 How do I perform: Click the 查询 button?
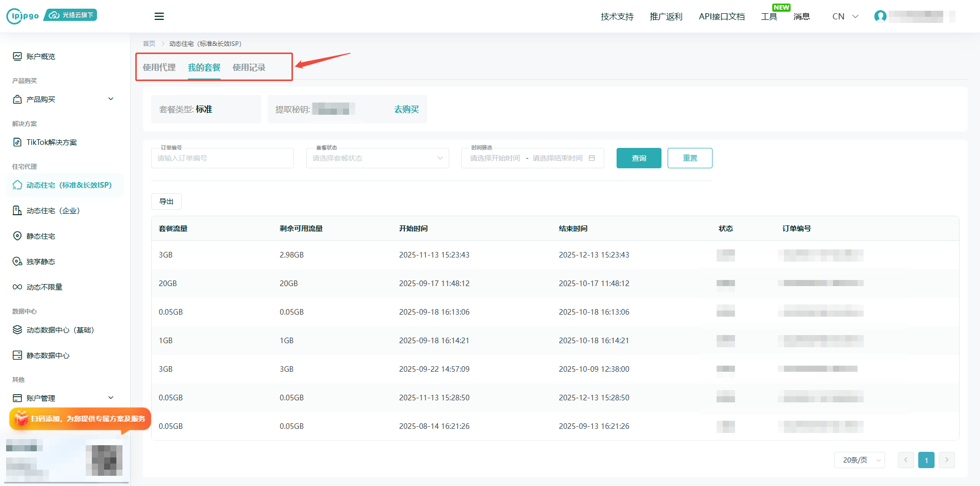[639, 158]
